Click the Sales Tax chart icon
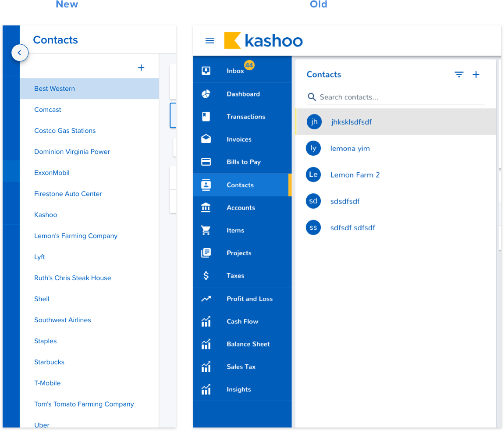The image size is (504, 431). (206, 367)
